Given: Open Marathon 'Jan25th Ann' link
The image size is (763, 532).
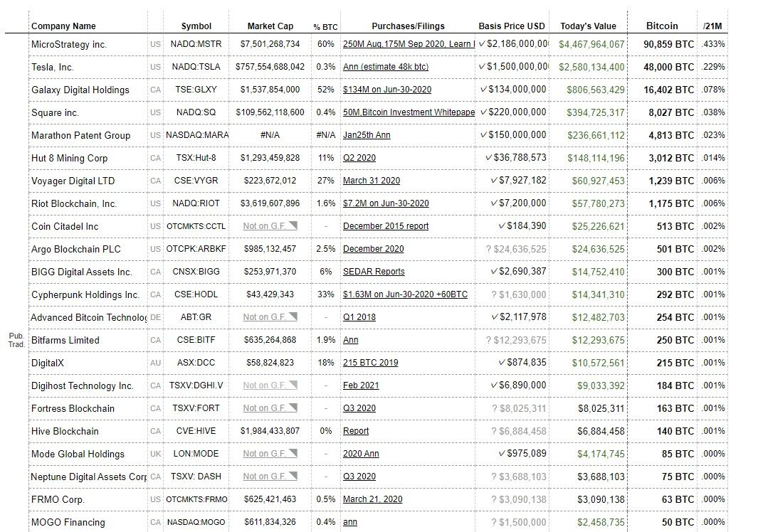Looking at the screenshot, I should [x=367, y=134].
